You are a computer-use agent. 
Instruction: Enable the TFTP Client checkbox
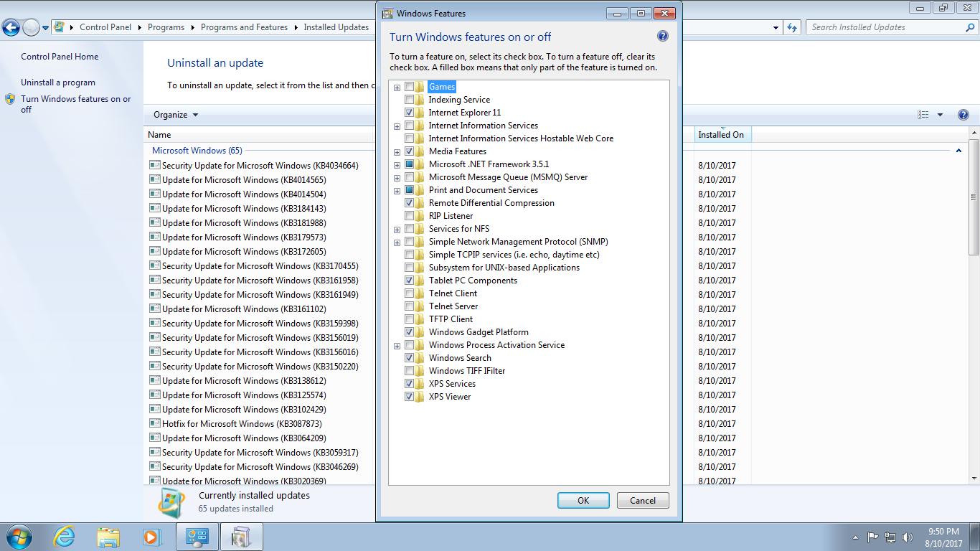pyautogui.click(x=409, y=319)
